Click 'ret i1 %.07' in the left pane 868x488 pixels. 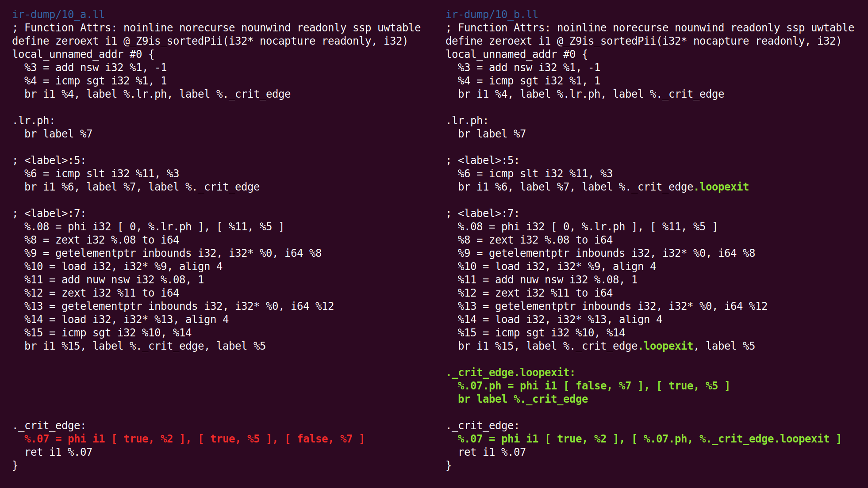point(58,452)
